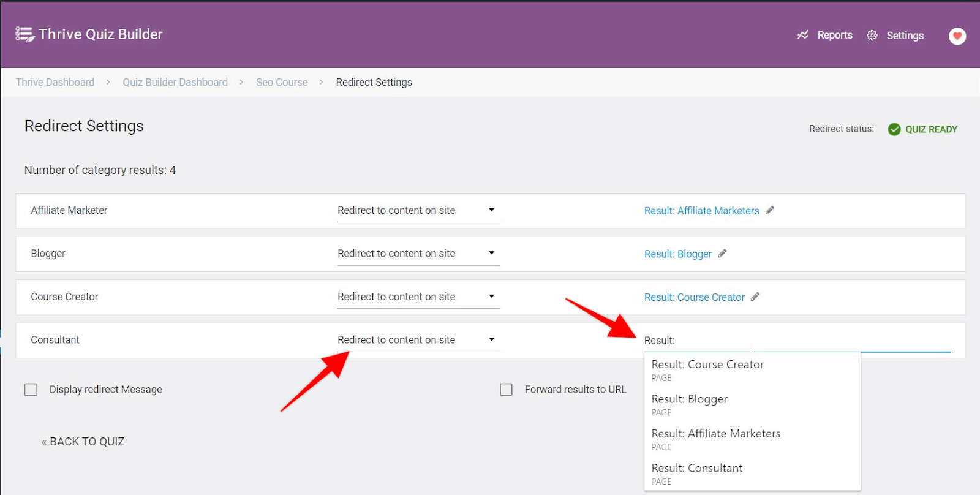This screenshot has width=980, height=495.
Task: Open Reports chart icon
Action: click(x=803, y=35)
